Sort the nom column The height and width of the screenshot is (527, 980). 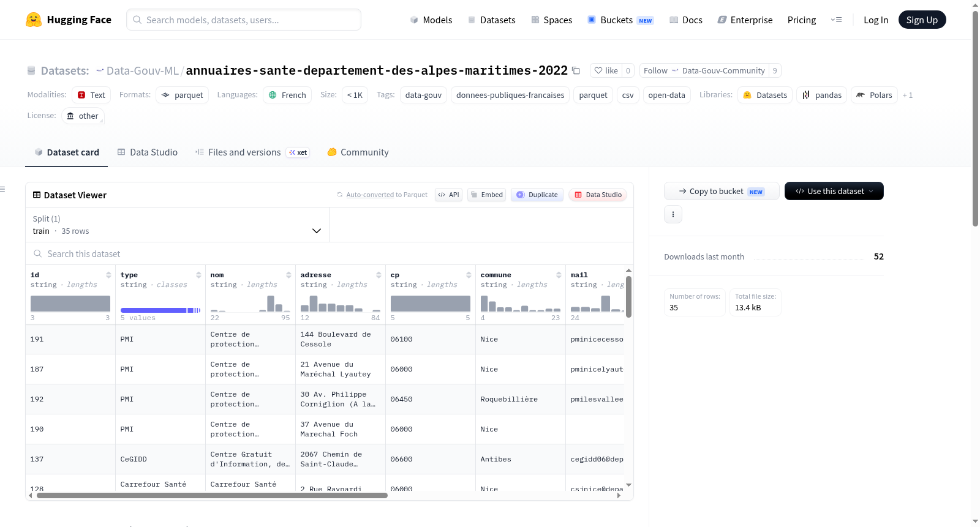coord(288,275)
